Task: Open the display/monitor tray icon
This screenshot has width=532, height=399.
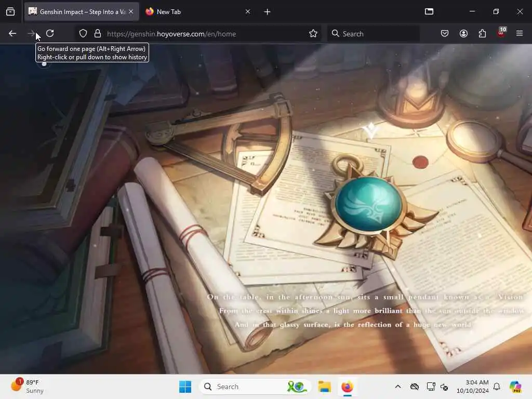Action: click(431, 387)
